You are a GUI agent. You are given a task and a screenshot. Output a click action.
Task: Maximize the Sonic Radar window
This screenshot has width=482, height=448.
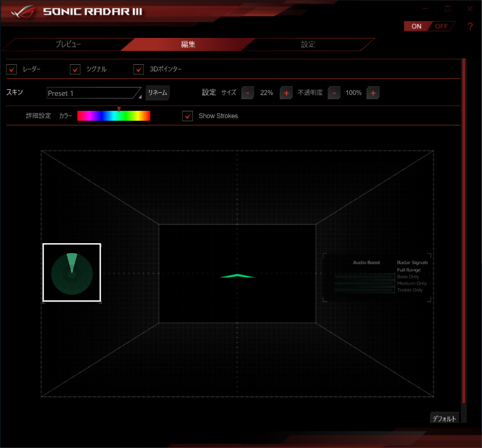point(448,9)
